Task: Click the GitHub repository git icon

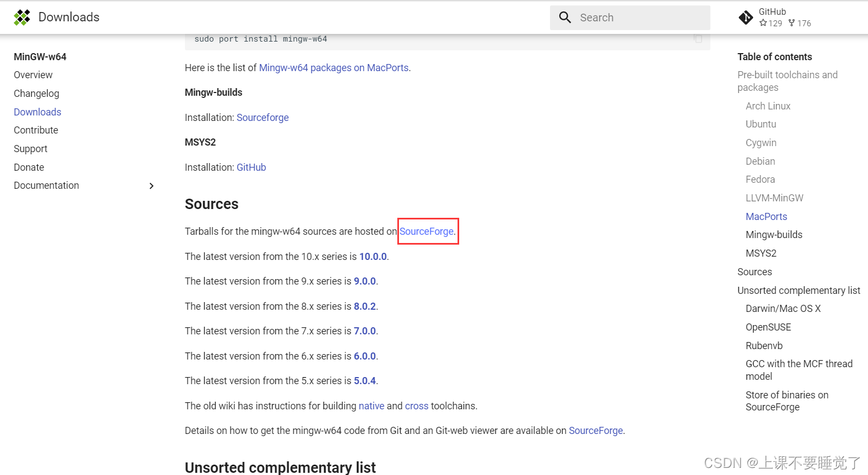Action: point(745,18)
